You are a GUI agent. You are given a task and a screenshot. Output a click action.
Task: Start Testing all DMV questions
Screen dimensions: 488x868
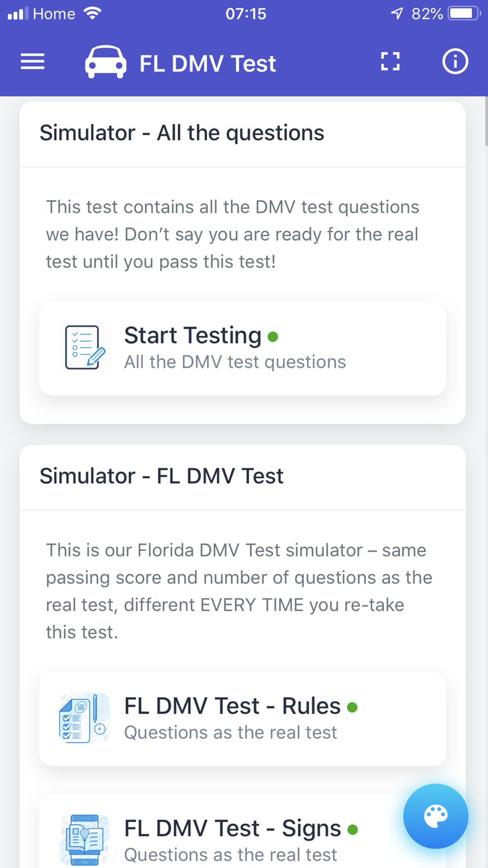pos(243,348)
